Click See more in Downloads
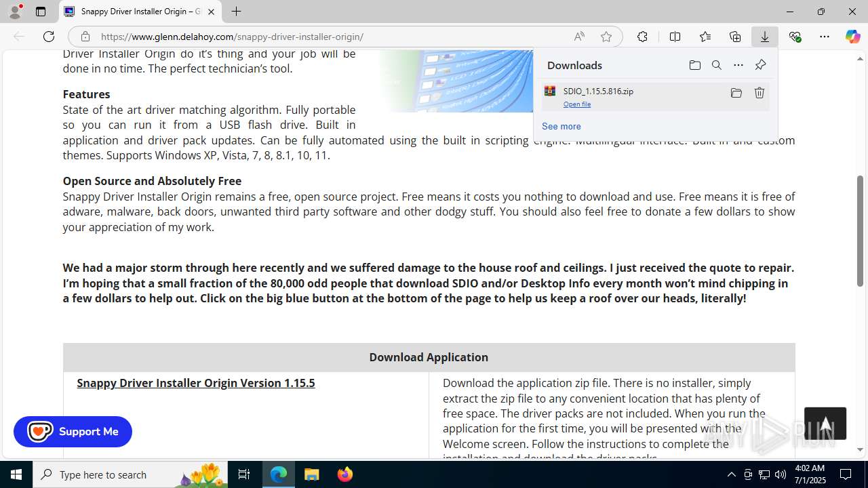The width and height of the screenshot is (868, 488). 561,126
